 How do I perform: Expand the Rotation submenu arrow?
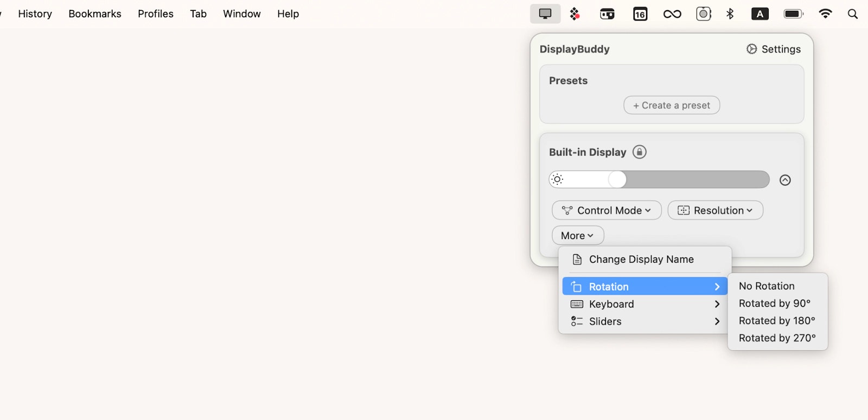tap(717, 286)
